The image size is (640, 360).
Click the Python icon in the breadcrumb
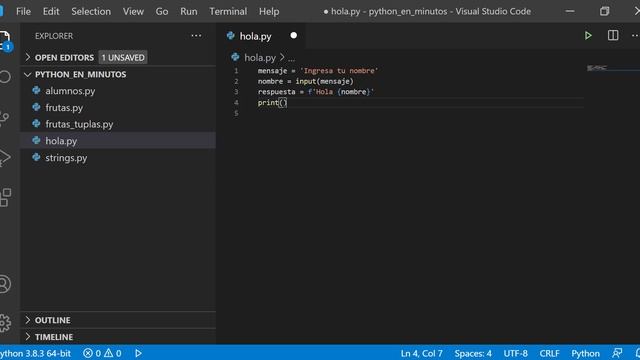tap(235, 57)
